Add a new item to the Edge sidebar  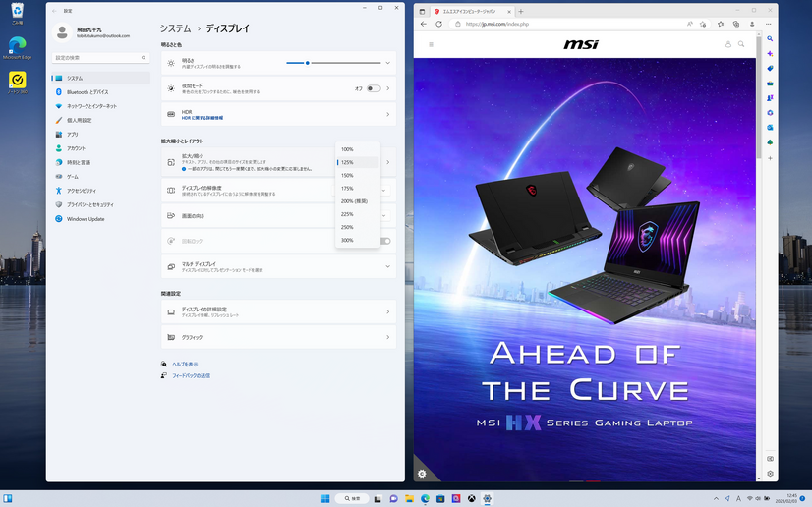(x=770, y=158)
